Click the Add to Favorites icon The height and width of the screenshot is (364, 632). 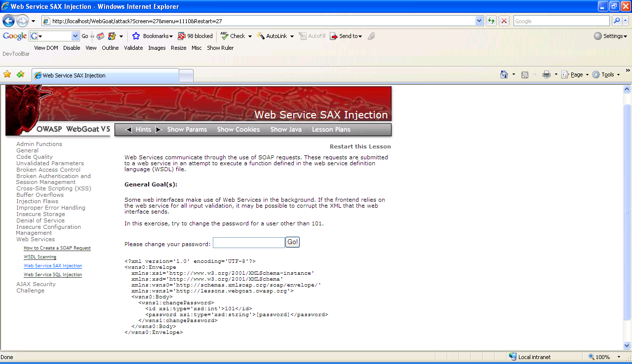coord(20,74)
